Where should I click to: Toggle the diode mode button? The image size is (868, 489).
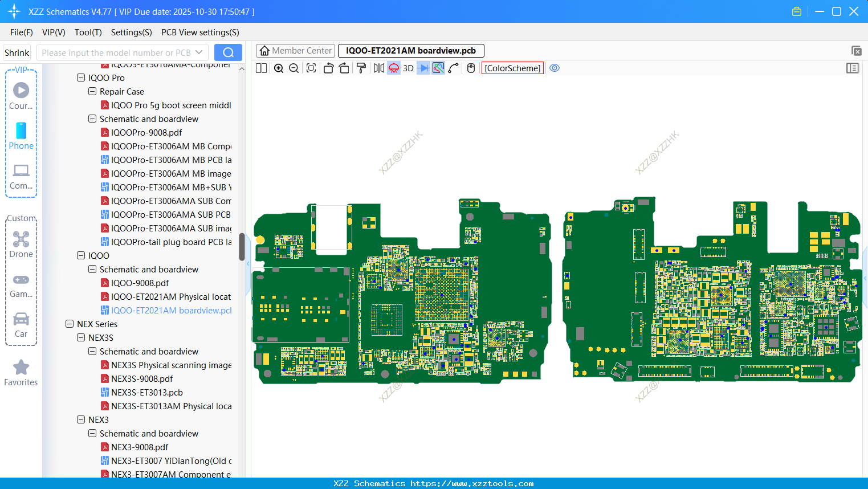pyautogui.click(x=423, y=68)
